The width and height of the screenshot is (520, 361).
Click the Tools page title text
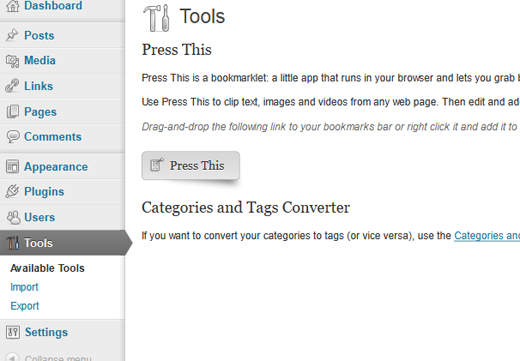202,16
